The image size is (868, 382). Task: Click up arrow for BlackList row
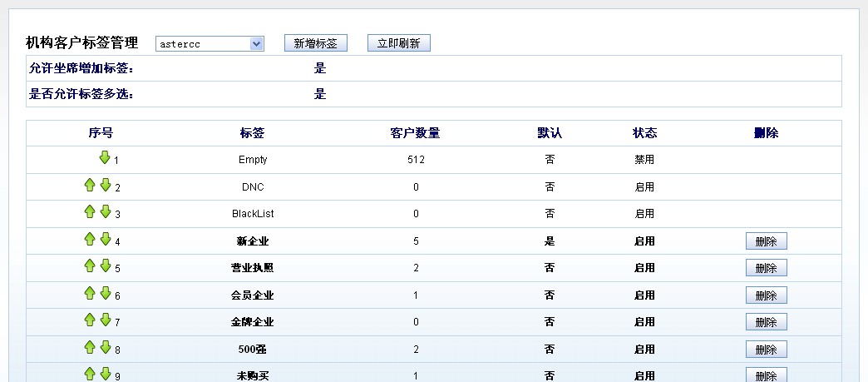90,212
